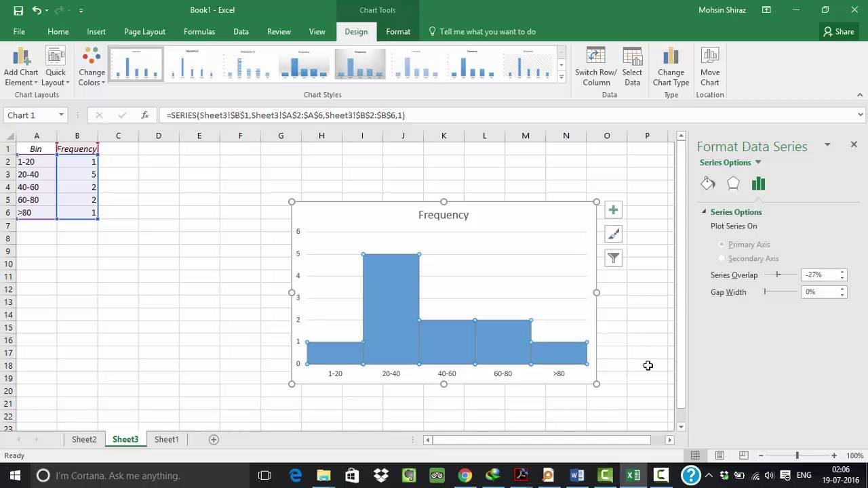Select the first chart style thumbnail
This screenshot has height=488, width=868.
click(136, 64)
